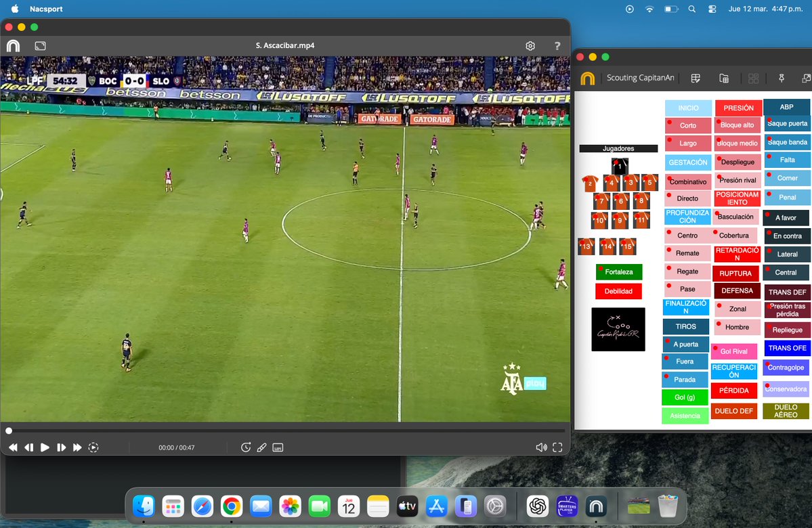Toggle the subtitles overlay icon
Viewport: 812px width, 528px height.
pos(278,447)
